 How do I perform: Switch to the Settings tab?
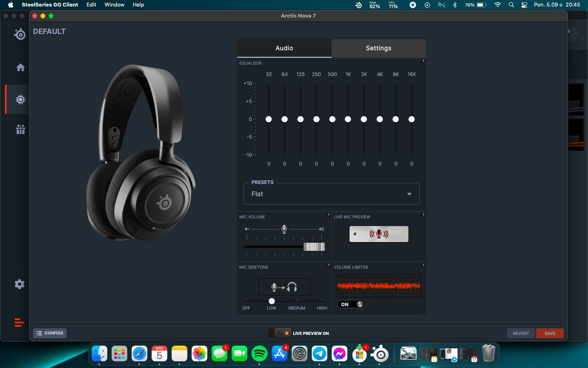click(379, 48)
